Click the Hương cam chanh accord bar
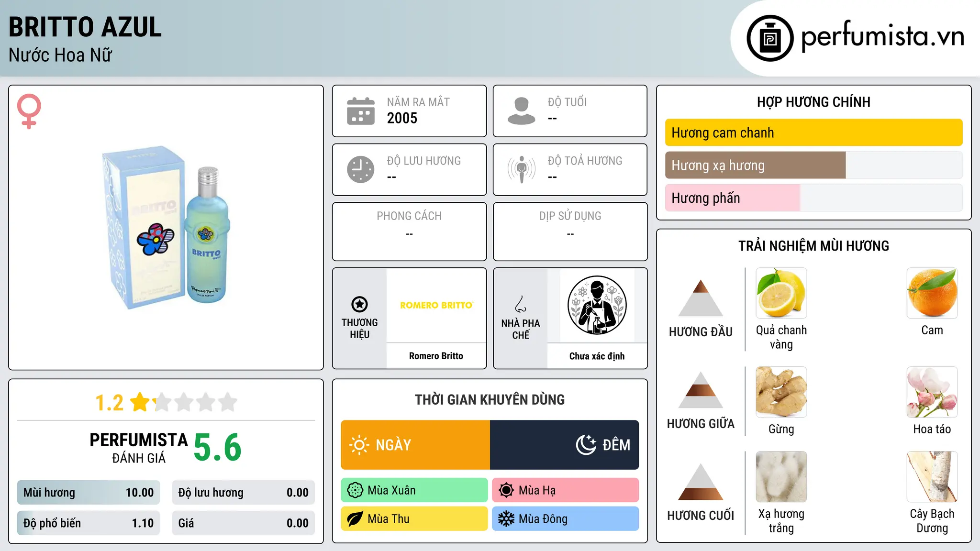980x551 pixels. tap(814, 132)
